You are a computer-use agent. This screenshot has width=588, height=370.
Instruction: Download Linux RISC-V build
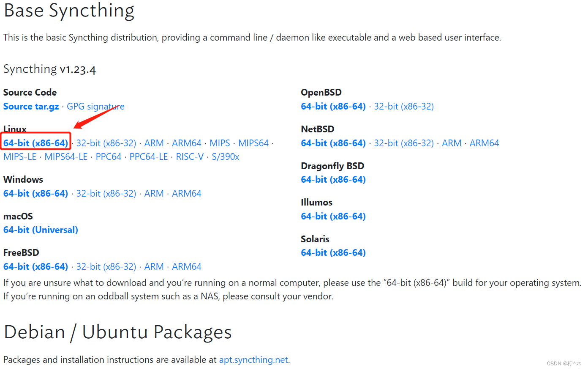190,157
